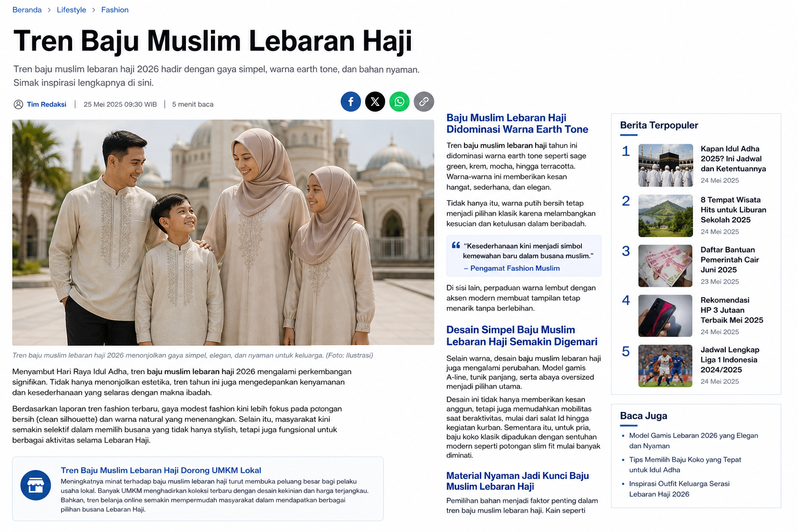Open Model Gamis Lebaran 2026 link
The image size is (798, 532).
coord(694,441)
